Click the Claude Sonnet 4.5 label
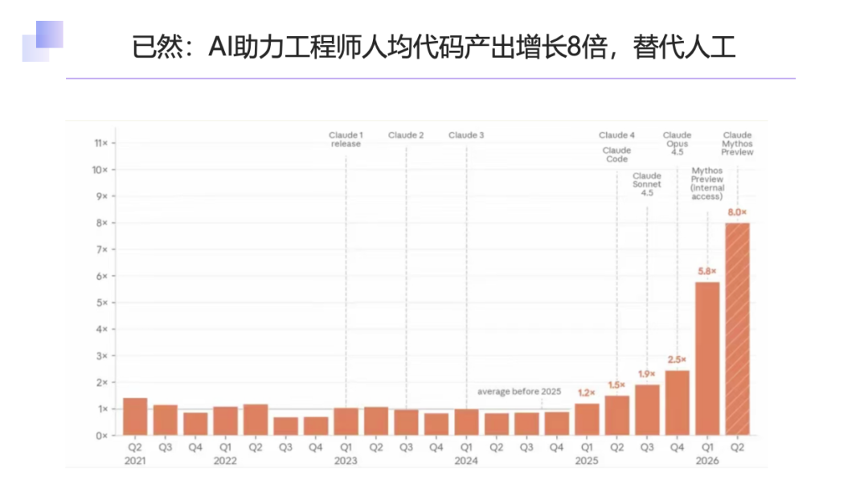Screen dimensions: 868x489 coord(647,184)
